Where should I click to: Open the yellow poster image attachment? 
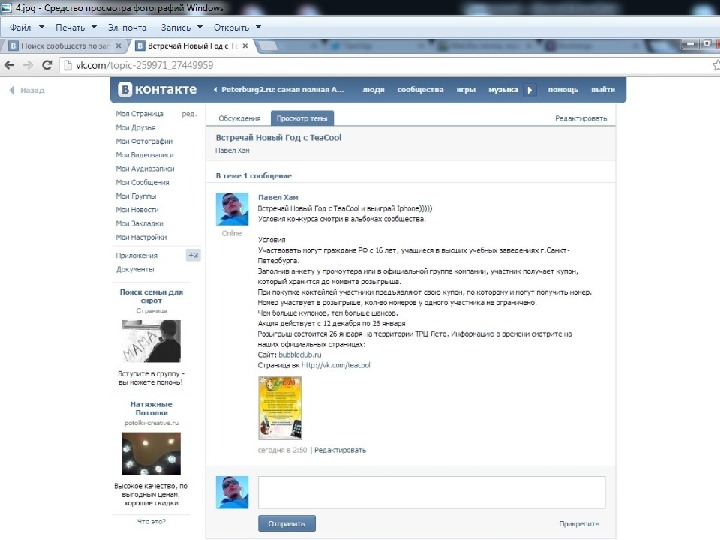pos(280,408)
